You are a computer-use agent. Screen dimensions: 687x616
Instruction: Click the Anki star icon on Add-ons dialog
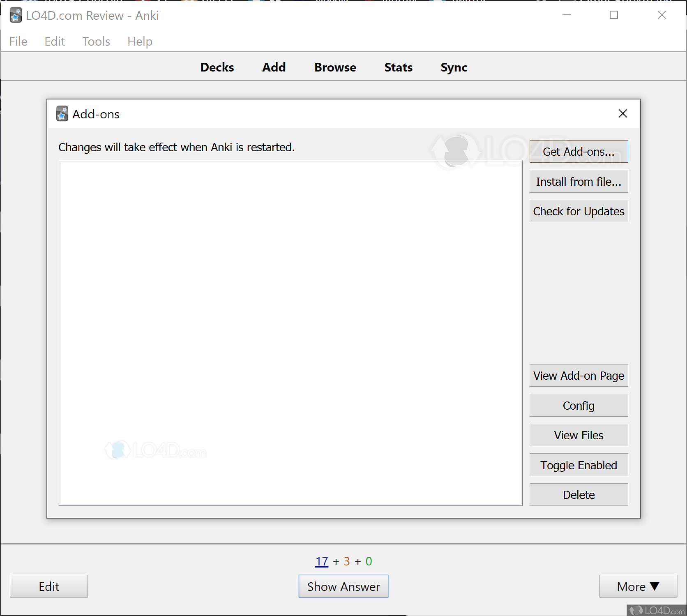[62, 114]
